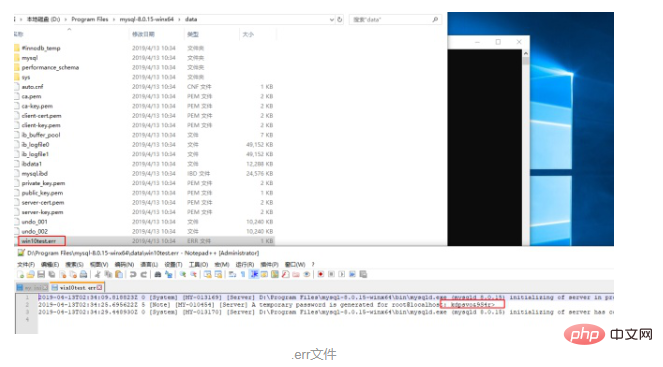663x367 pixels.
Task: Click console window scrollbar up arrow
Action: 526,54
